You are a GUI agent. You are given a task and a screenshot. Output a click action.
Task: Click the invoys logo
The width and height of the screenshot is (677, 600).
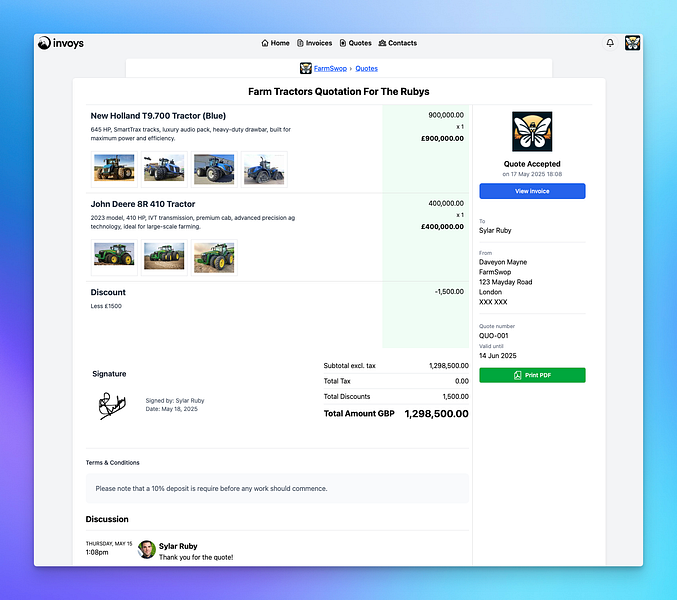[x=61, y=43]
